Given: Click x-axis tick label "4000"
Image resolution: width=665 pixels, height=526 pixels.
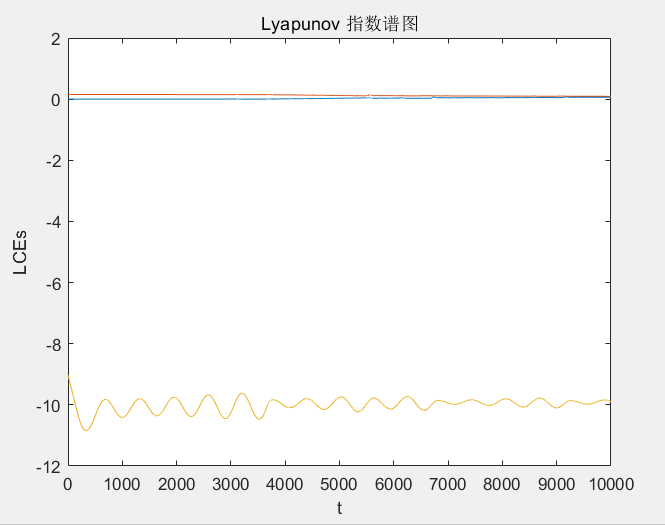Looking at the screenshot, I should [285, 484].
